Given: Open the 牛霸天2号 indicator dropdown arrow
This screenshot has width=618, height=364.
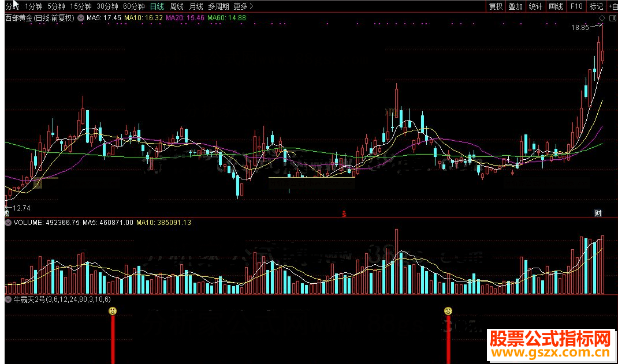Looking at the screenshot, I should point(8,299).
